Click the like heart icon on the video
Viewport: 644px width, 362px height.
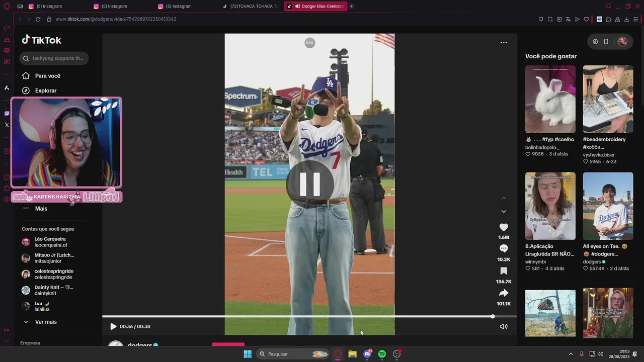(504, 227)
